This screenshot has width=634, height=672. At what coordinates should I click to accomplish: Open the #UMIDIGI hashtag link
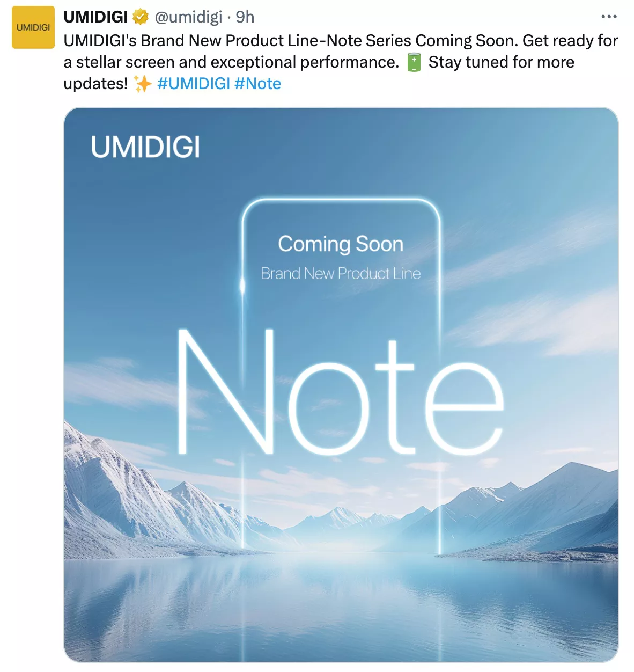tap(194, 84)
